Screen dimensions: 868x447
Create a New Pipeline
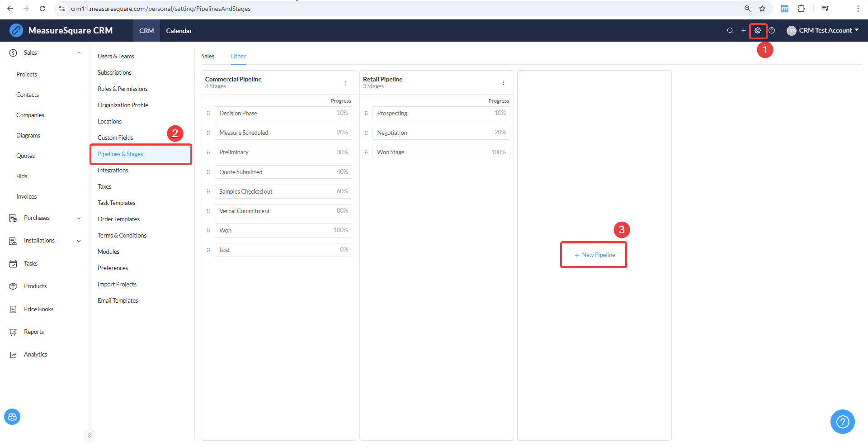594,255
